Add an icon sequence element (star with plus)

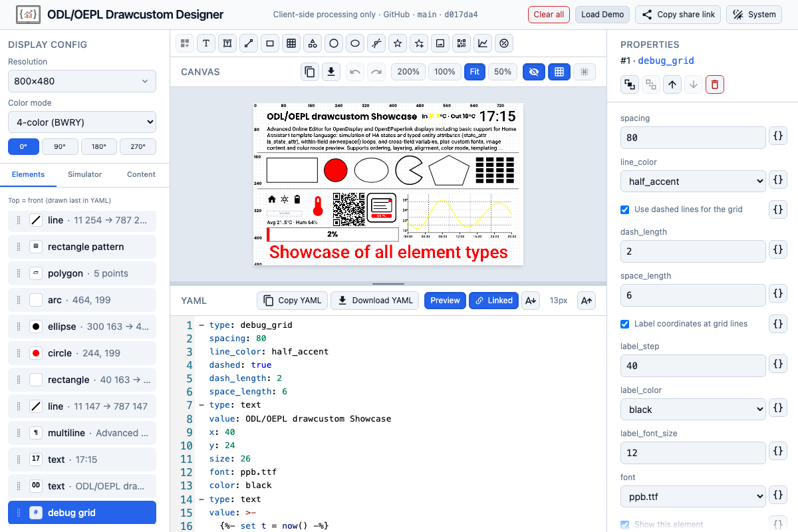point(419,43)
